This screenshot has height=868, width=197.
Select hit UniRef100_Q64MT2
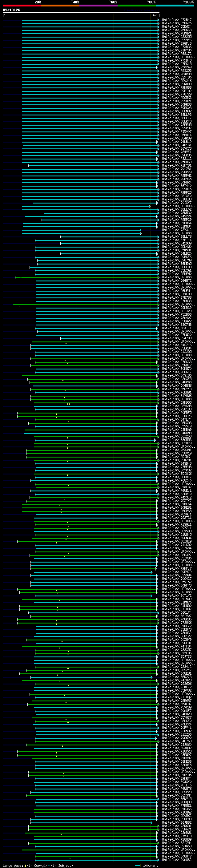177,281
